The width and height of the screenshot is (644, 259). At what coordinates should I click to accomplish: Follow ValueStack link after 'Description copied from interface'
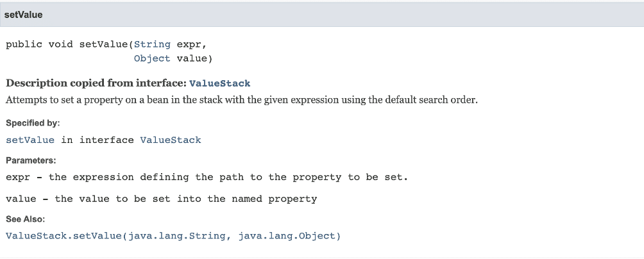click(x=219, y=83)
